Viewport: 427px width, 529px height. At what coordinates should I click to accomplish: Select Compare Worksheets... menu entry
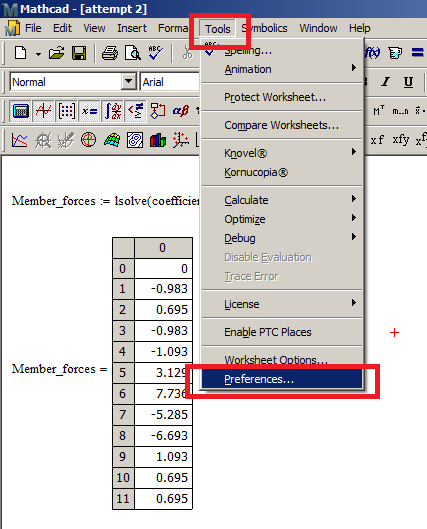[x=282, y=125]
